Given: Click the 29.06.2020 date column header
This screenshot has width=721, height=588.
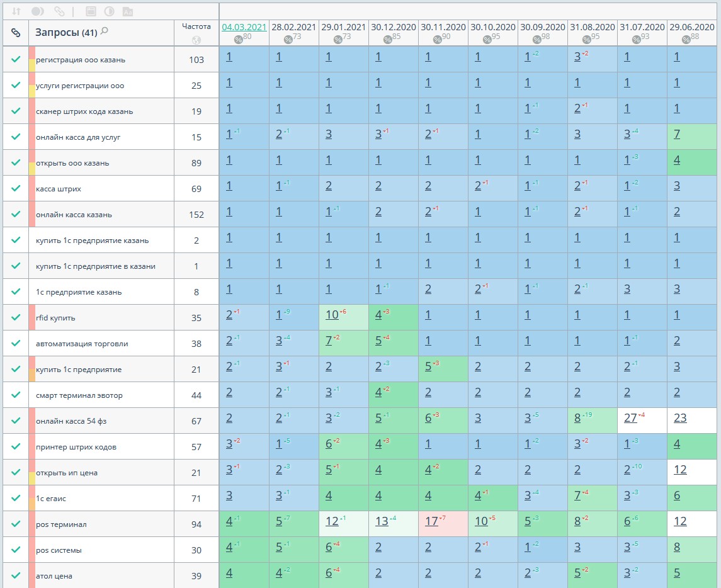Looking at the screenshot, I should [692, 27].
